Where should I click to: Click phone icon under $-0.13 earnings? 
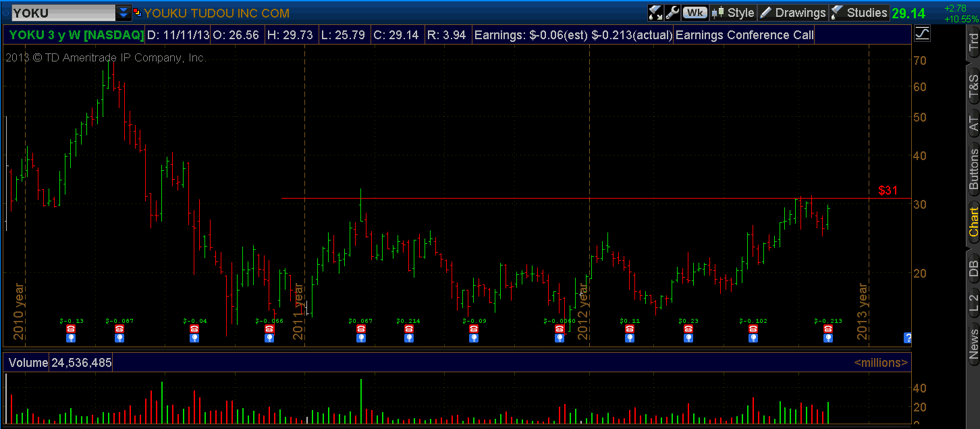pyautogui.click(x=71, y=328)
